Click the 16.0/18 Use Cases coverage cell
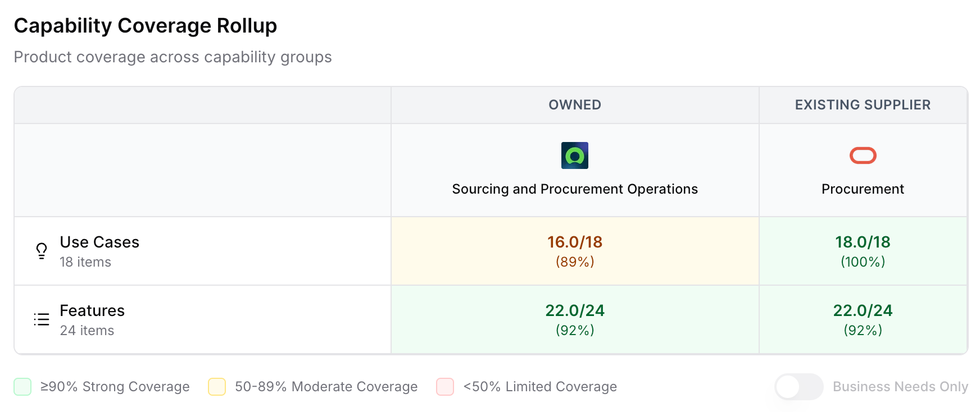This screenshot has width=980, height=412. (x=574, y=251)
